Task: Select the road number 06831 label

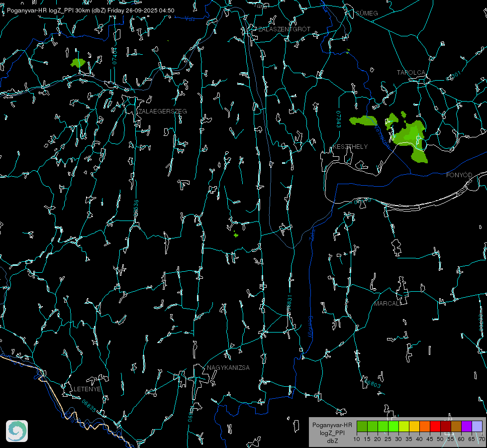Action: point(289,303)
